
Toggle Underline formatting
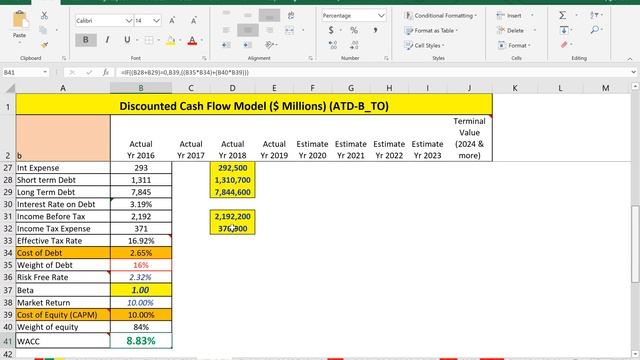(127, 40)
